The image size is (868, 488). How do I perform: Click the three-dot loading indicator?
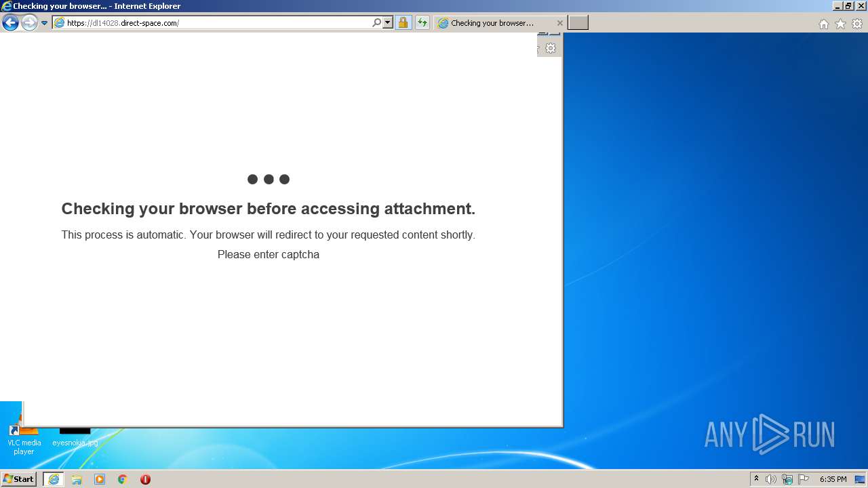[x=269, y=180]
